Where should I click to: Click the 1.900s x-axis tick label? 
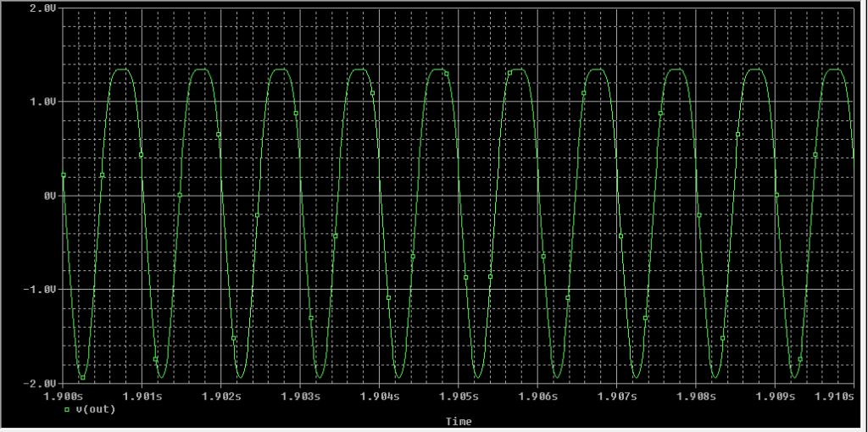[64, 396]
